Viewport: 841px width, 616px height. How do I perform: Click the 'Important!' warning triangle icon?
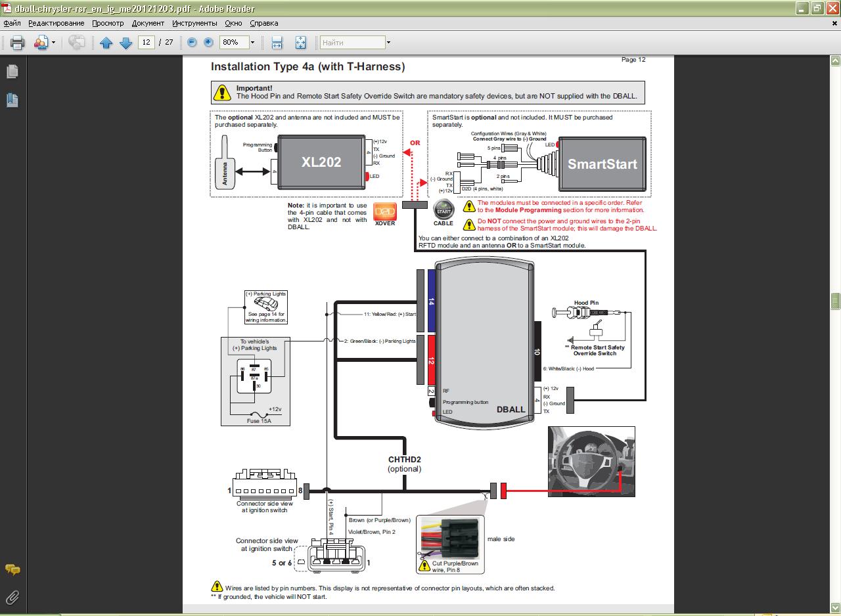(x=223, y=92)
